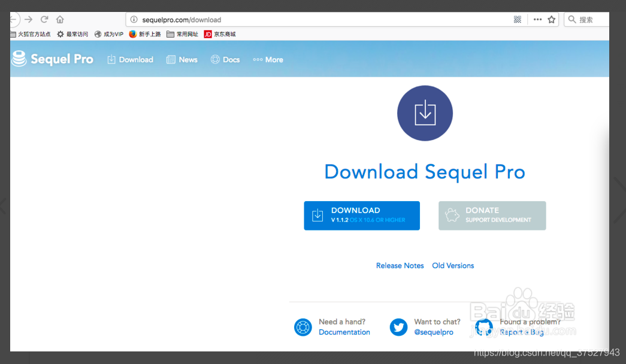Open the 火狐官方站点 bookmark

tap(31, 34)
